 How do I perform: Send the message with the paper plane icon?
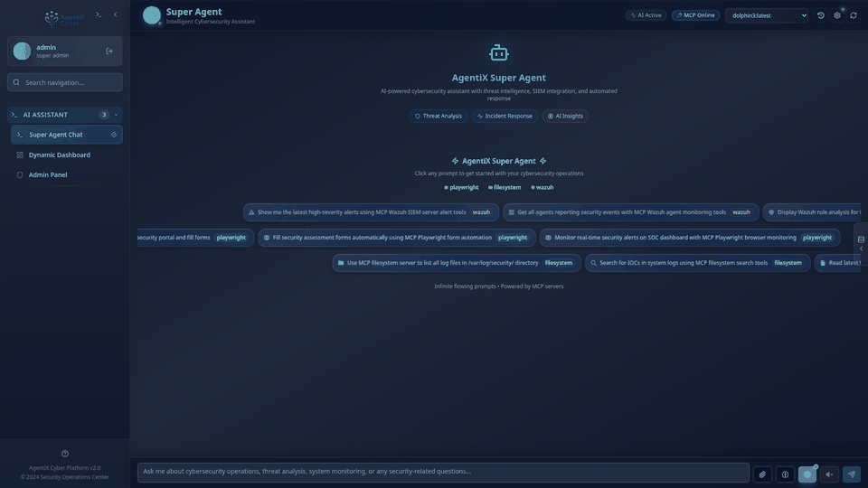point(852,474)
